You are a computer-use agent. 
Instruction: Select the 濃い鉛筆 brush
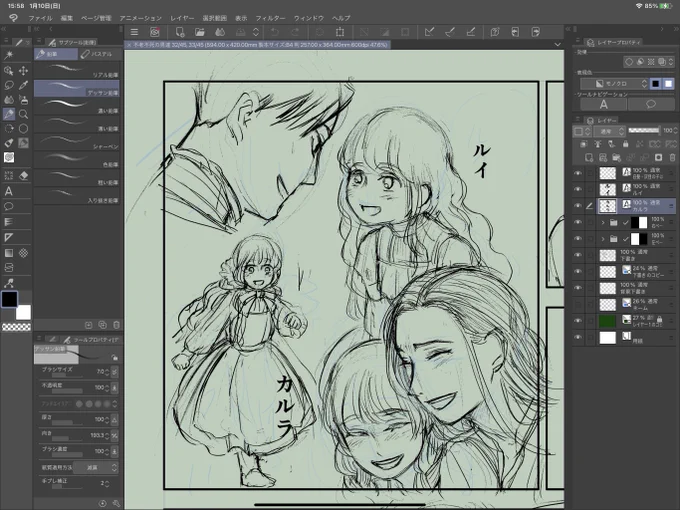click(x=77, y=106)
